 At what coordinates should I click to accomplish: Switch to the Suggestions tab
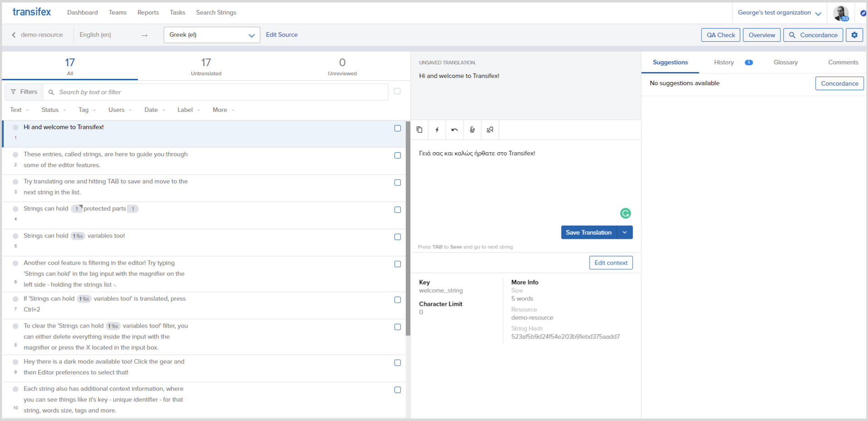click(670, 63)
